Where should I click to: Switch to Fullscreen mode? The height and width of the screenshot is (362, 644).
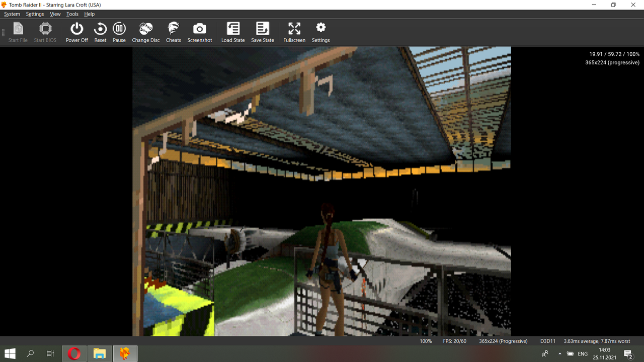click(x=294, y=33)
